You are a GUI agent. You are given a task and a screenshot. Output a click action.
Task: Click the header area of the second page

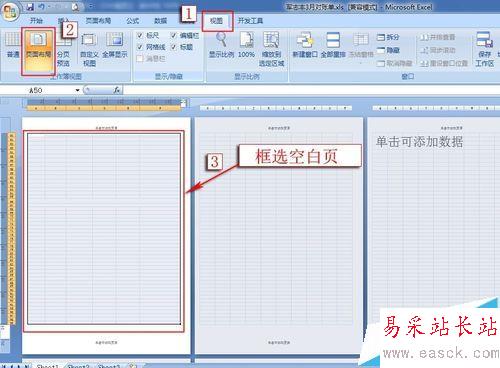(x=279, y=128)
